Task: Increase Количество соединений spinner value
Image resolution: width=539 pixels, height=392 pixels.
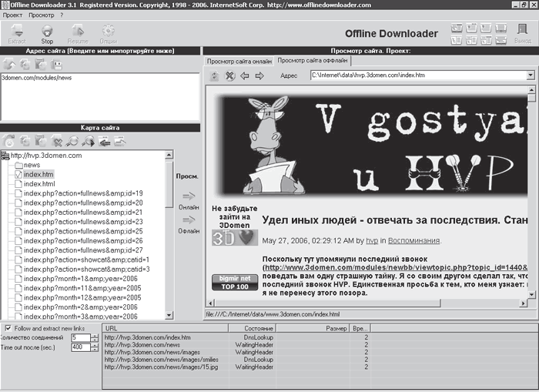Action: (95, 335)
